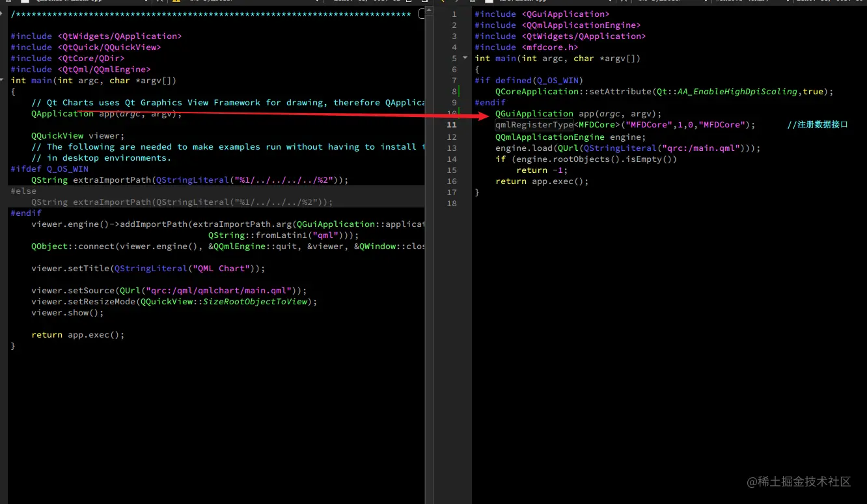Click the 'QString::fromLatin1("qml")' line
This screenshot has width=867, height=504.
click(284, 235)
